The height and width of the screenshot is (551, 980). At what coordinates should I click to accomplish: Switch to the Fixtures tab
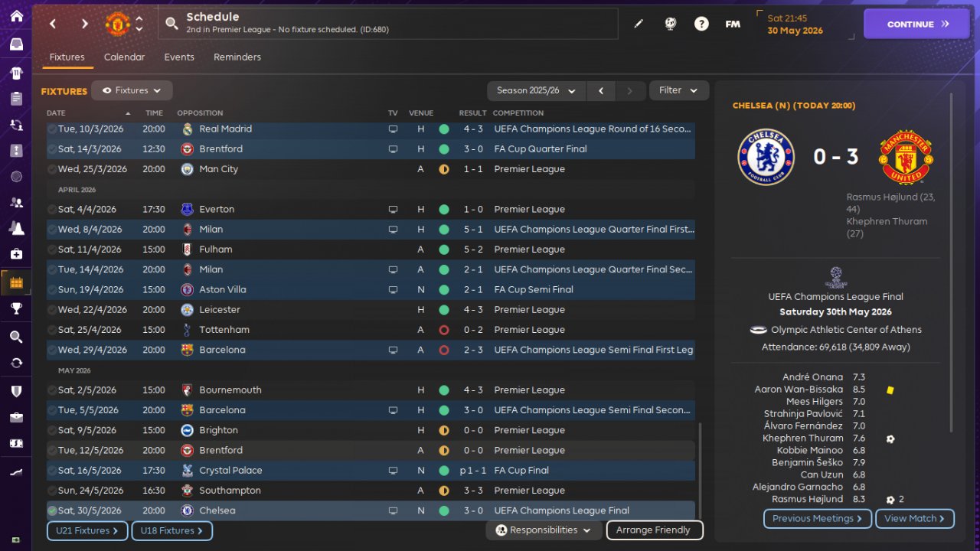click(x=67, y=57)
